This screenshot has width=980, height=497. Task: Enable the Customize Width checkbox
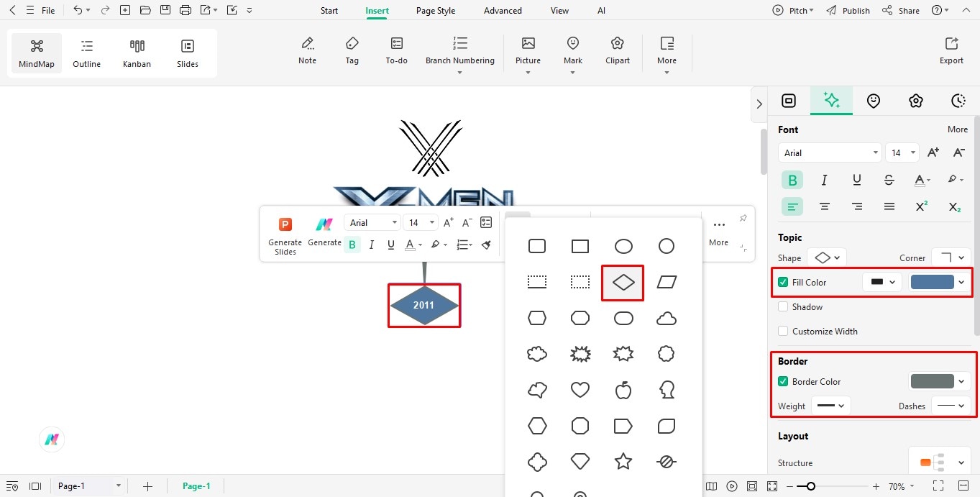pos(783,331)
